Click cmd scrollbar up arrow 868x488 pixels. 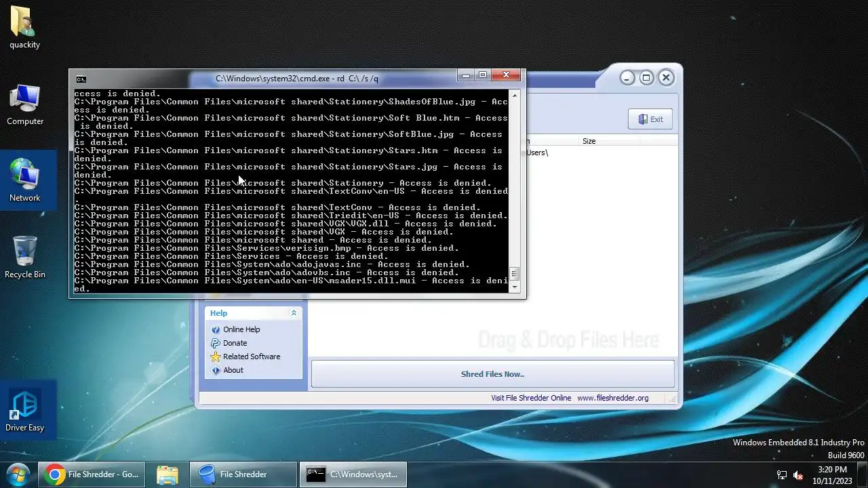[515, 96]
